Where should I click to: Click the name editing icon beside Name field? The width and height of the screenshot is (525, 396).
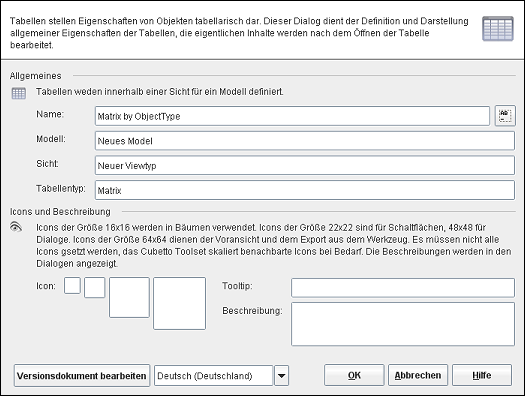(x=505, y=116)
